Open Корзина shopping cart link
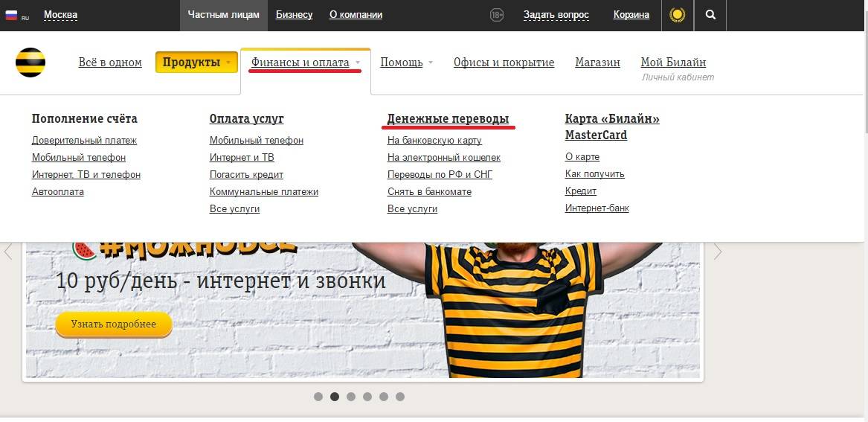Screen dimensions: 868x422 631,15
